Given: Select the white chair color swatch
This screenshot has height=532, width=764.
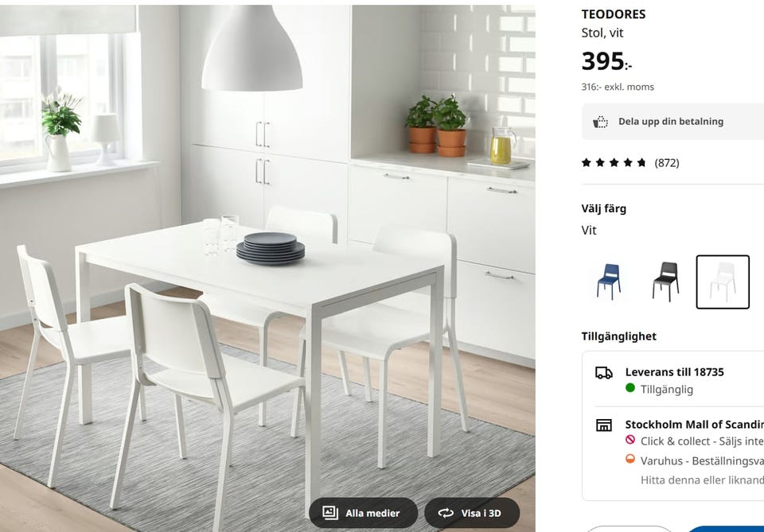Looking at the screenshot, I should click(723, 282).
